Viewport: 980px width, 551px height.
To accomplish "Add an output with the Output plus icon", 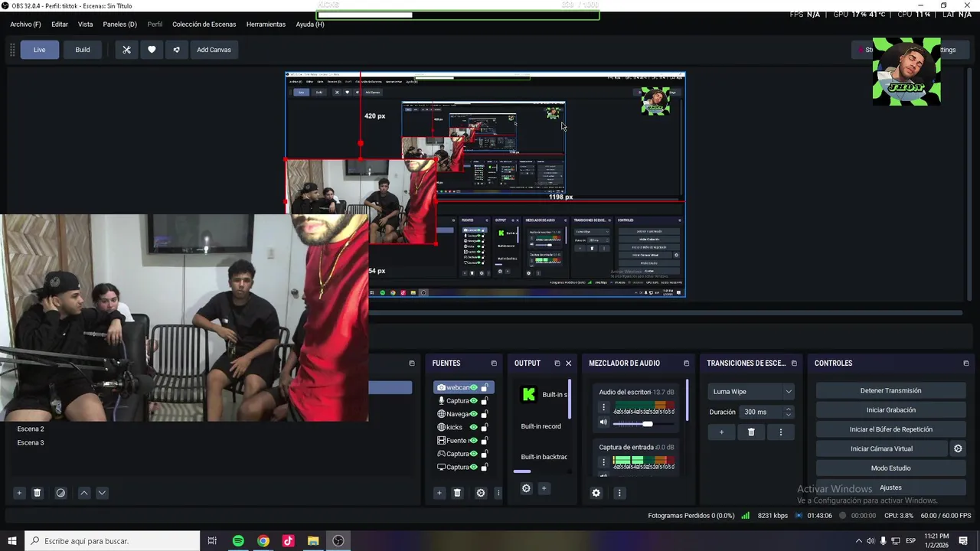I will pos(544,488).
